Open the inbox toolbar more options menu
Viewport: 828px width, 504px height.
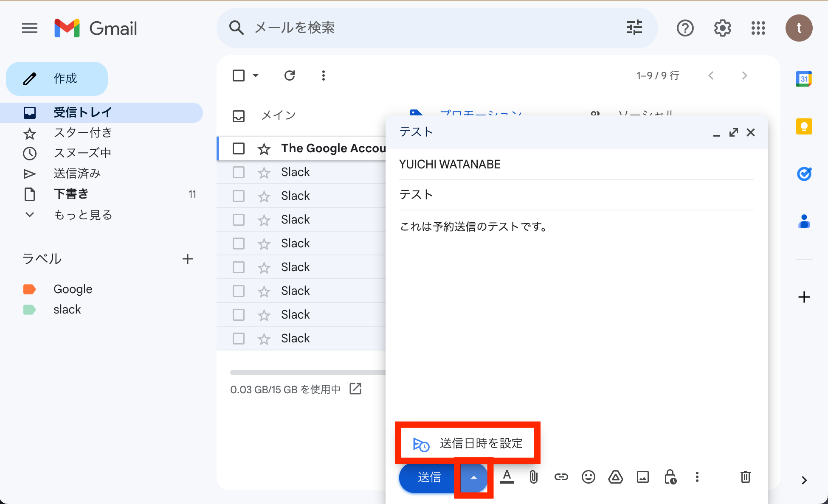324,76
